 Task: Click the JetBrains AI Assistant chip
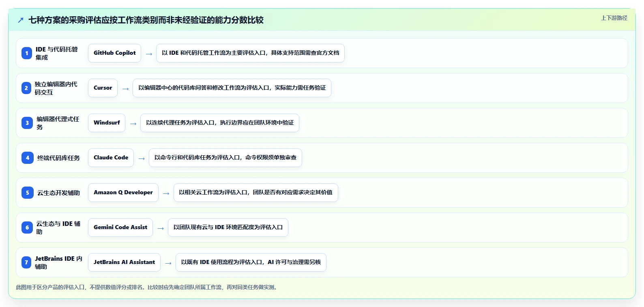(125, 262)
